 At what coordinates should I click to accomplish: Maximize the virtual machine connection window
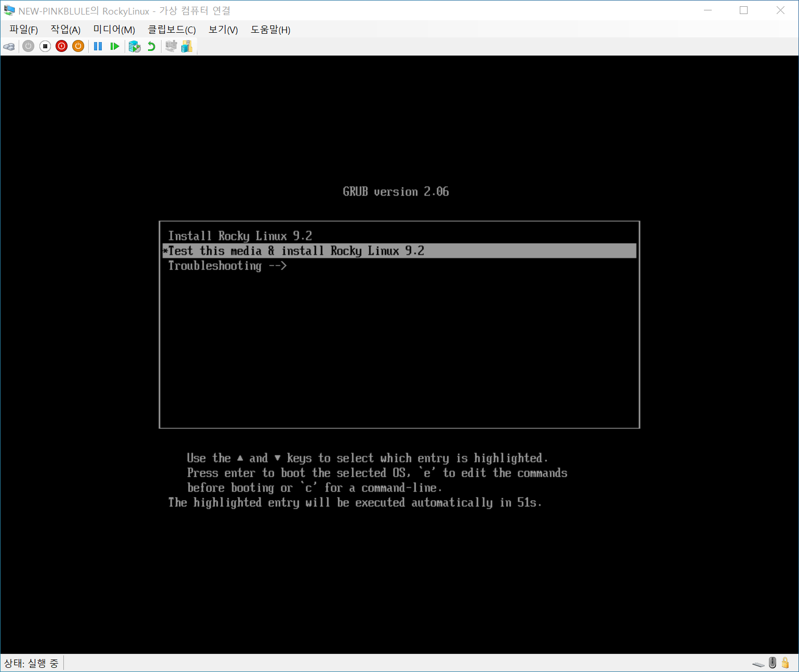pyautogui.click(x=744, y=10)
